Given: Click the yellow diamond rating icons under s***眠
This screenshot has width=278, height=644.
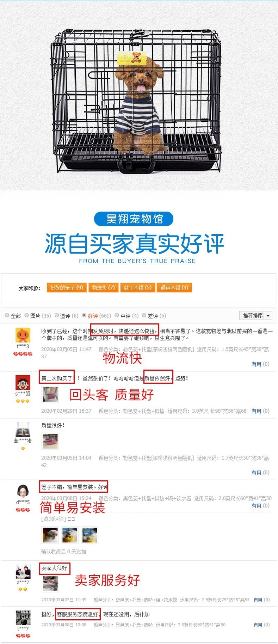Looking at the screenshot, I should (23, 401).
